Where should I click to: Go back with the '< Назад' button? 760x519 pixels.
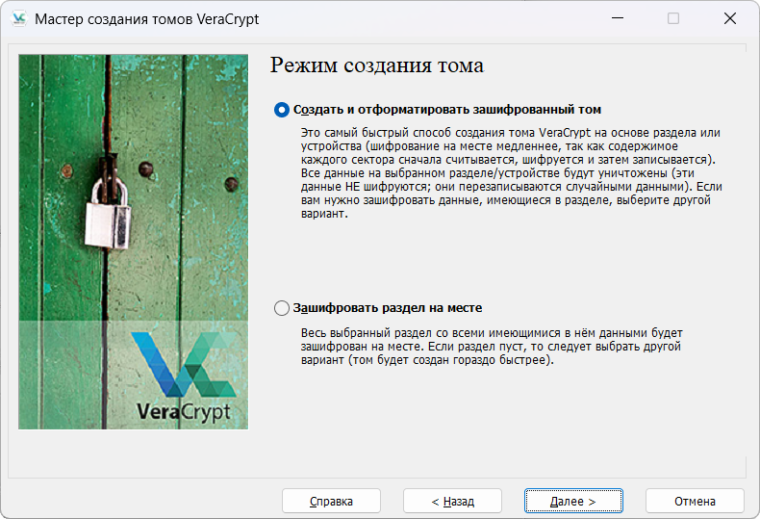click(452, 501)
